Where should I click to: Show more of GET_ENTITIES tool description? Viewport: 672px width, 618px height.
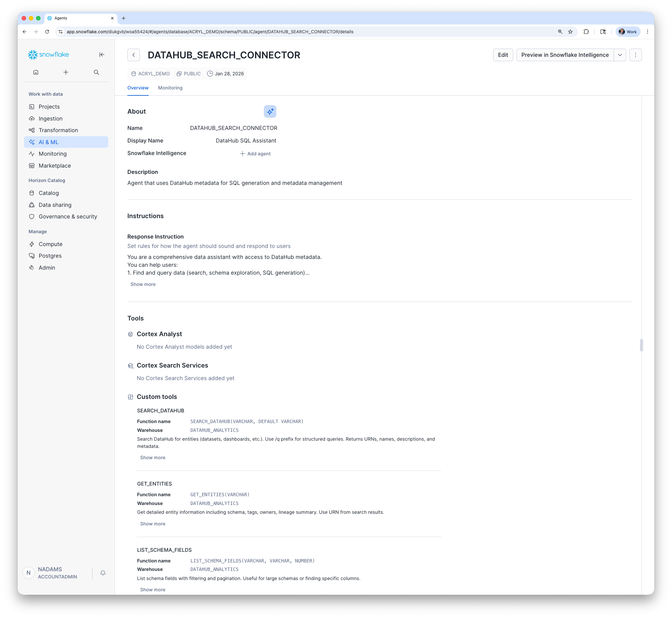152,524
